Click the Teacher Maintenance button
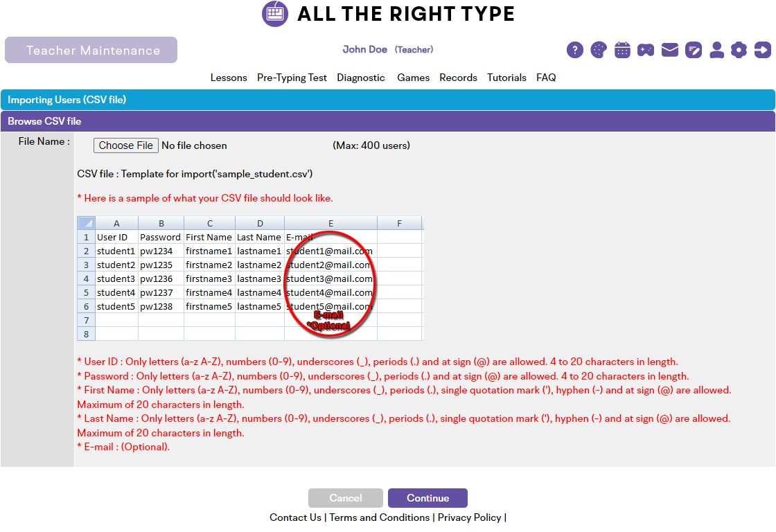Screen dimensions: 776x532 [91, 50]
